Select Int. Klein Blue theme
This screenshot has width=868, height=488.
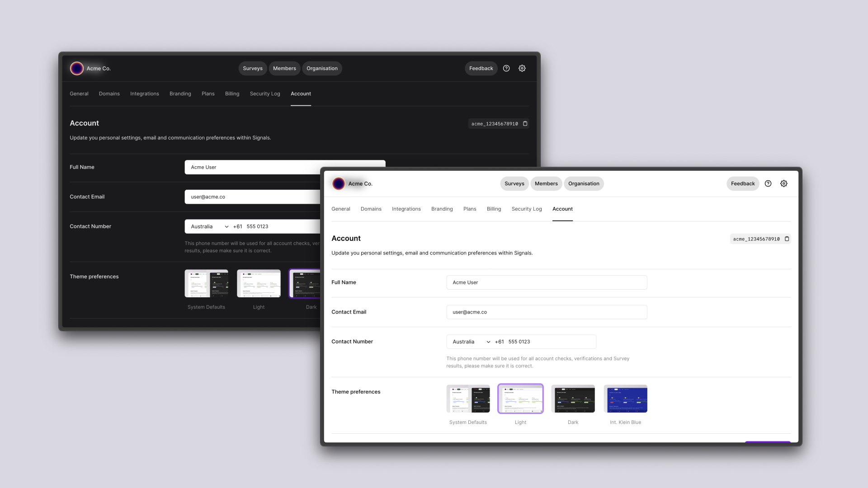(x=625, y=399)
